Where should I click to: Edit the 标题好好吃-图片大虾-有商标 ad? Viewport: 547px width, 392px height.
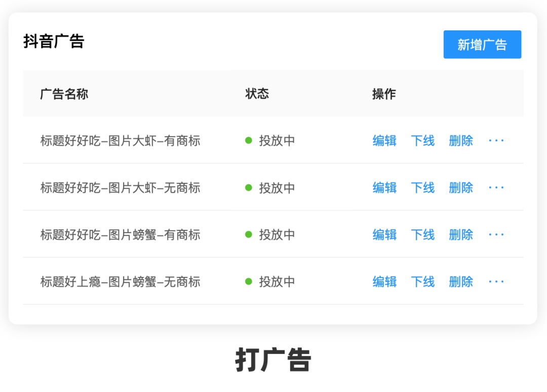click(384, 141)
